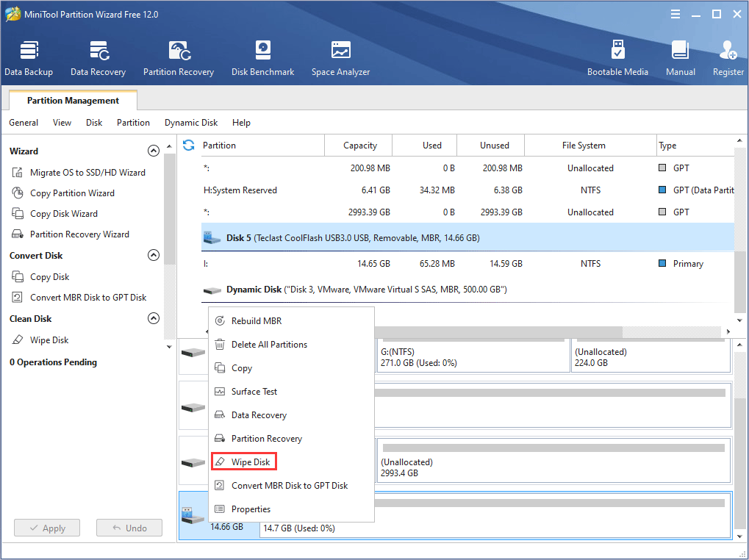Open Partition Recovery in the top toolbar
Screen dimensions: 749x560
coord(179,59)
